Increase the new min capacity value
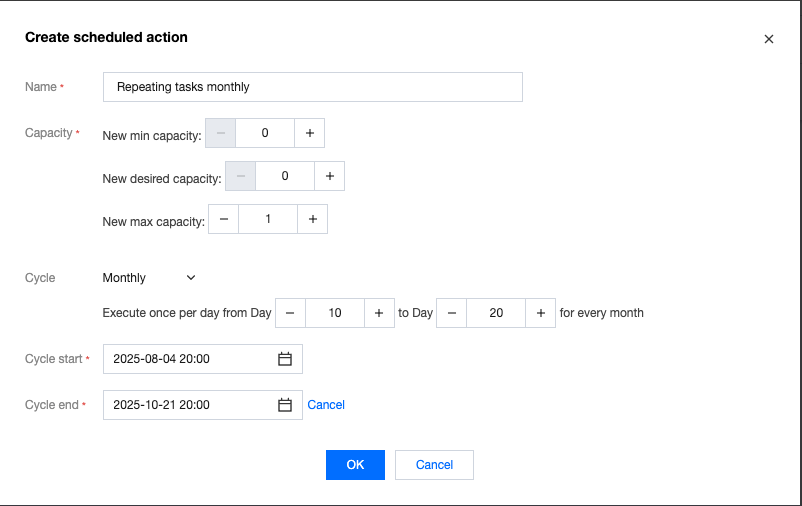 coord(310,133)
